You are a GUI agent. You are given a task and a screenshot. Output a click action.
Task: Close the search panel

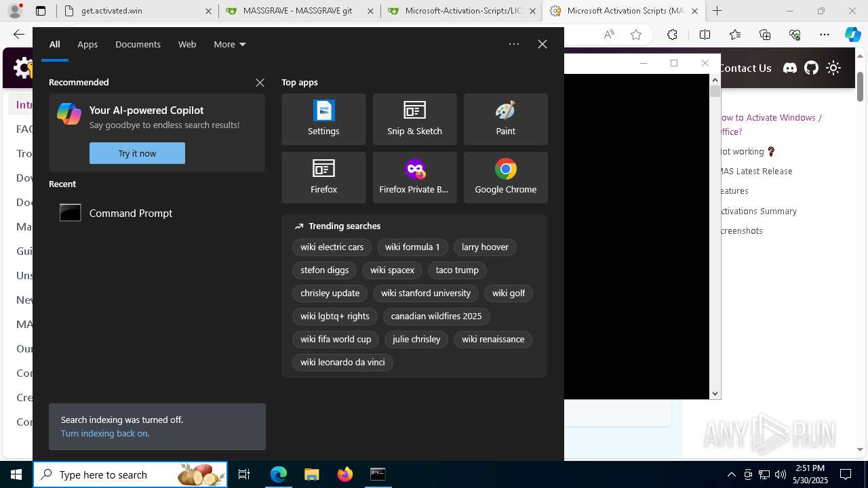(x=542, y=44)
